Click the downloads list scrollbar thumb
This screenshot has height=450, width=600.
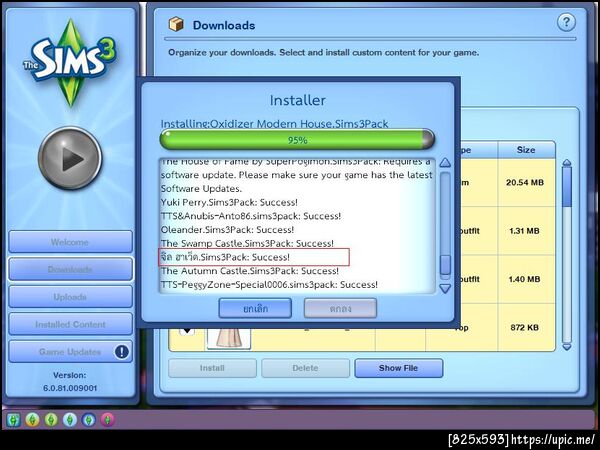567,186
